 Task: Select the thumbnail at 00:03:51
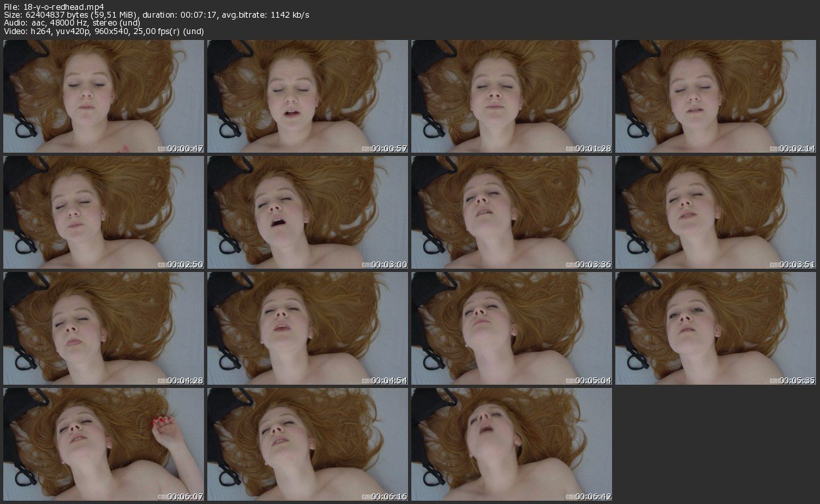pyautogui.click(x=715, y=212)
